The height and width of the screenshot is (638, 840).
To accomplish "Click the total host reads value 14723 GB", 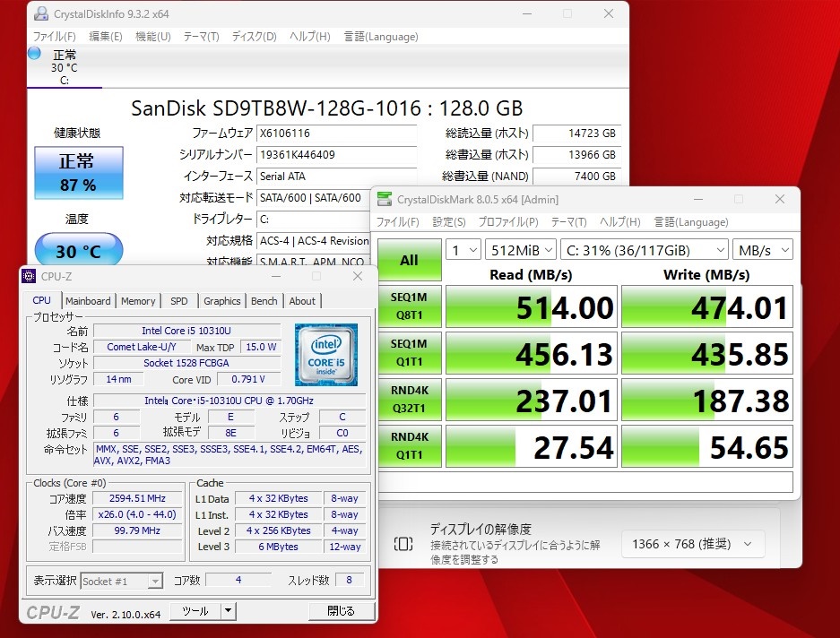I will tap(577, 134).
